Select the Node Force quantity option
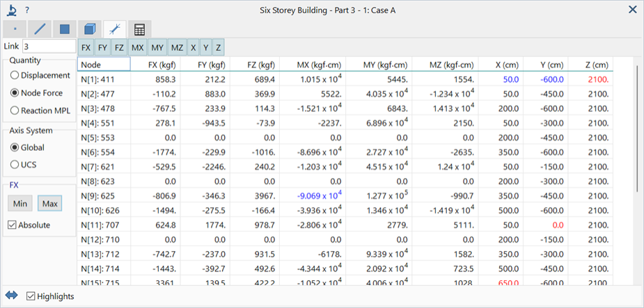Screen dimensions: 644x308 click(x=37, y=93)
